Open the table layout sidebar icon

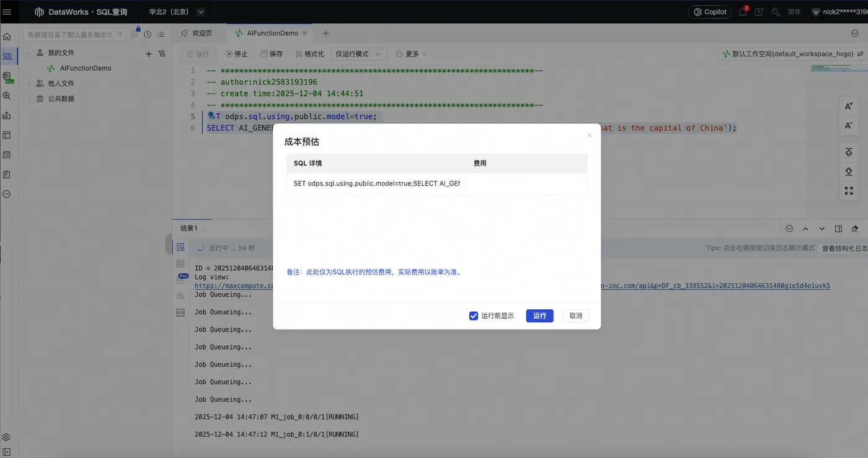[x=7, y=134]
